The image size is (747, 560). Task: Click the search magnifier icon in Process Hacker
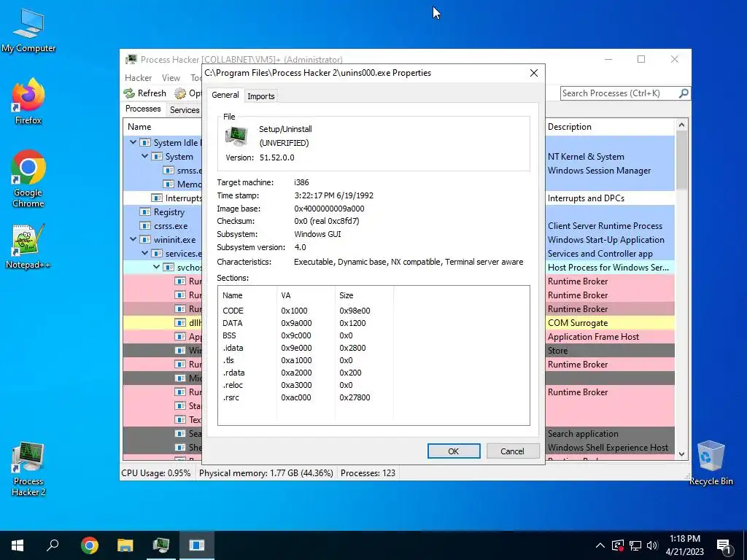point(684,93)
